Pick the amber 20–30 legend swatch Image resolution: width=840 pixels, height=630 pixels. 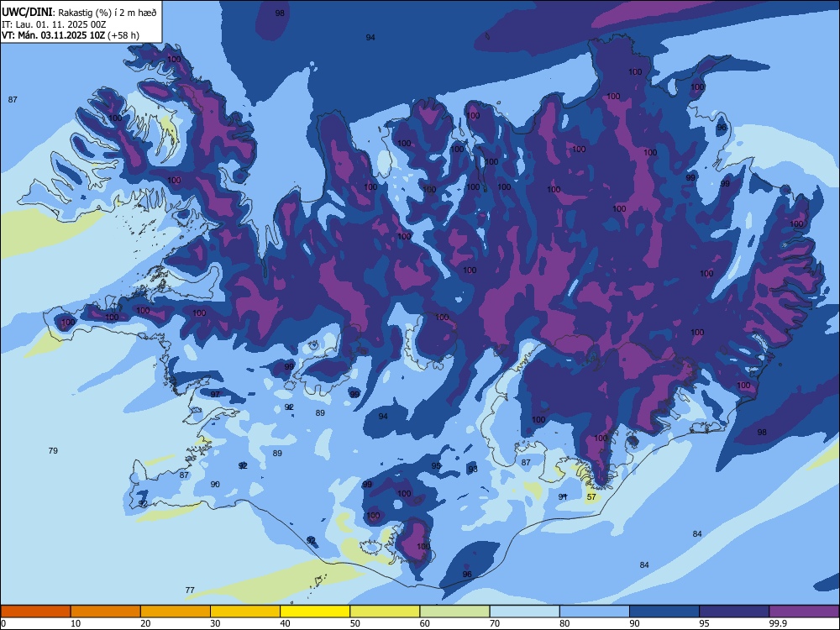[176, 612]
